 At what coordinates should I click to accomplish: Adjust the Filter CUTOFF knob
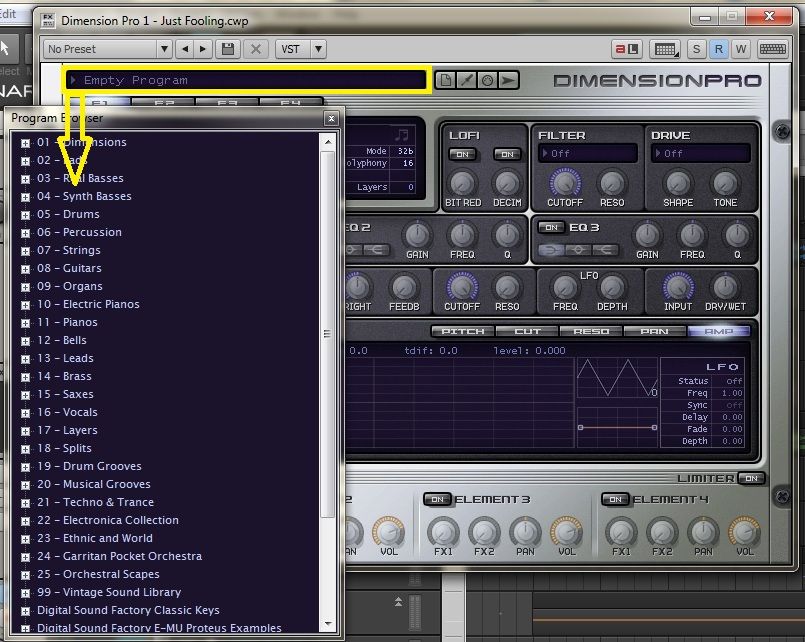[x=563, y=184]
